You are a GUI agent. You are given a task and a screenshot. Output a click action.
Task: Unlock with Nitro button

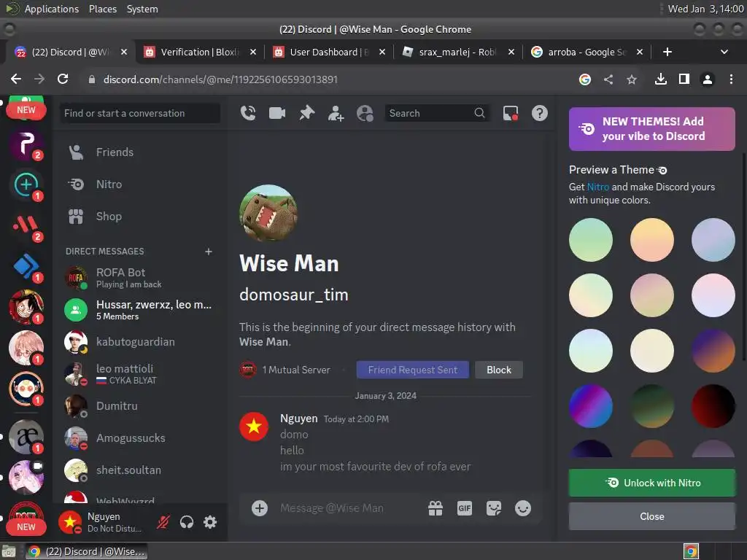(x=651, y=483)
